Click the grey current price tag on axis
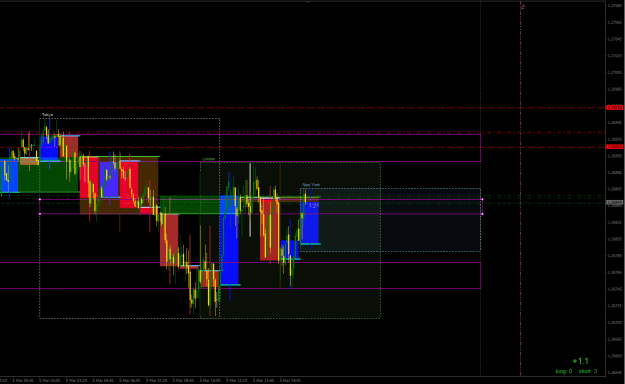The height and width of the screenshot is (384, 625). pyautogui.click(x=614, y=203)
